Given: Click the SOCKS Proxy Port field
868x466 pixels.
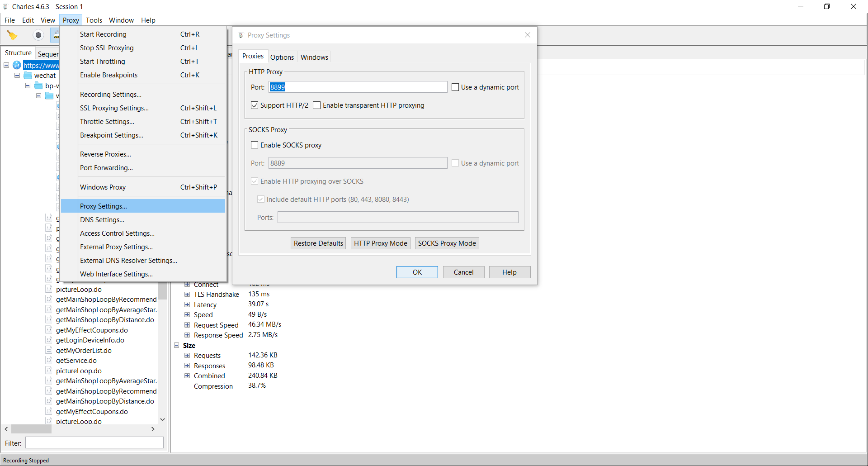Looking at the screenshot, I should [358, 163].
